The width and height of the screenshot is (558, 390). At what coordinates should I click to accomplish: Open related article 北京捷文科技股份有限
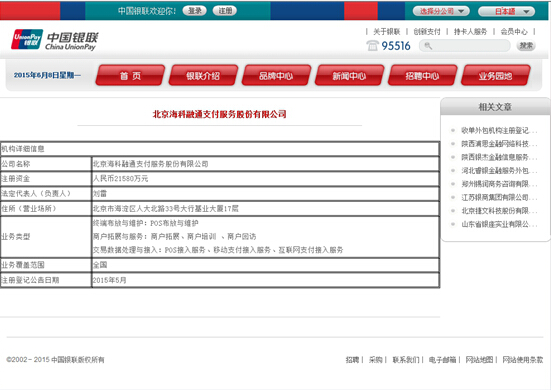click(499, 211)
